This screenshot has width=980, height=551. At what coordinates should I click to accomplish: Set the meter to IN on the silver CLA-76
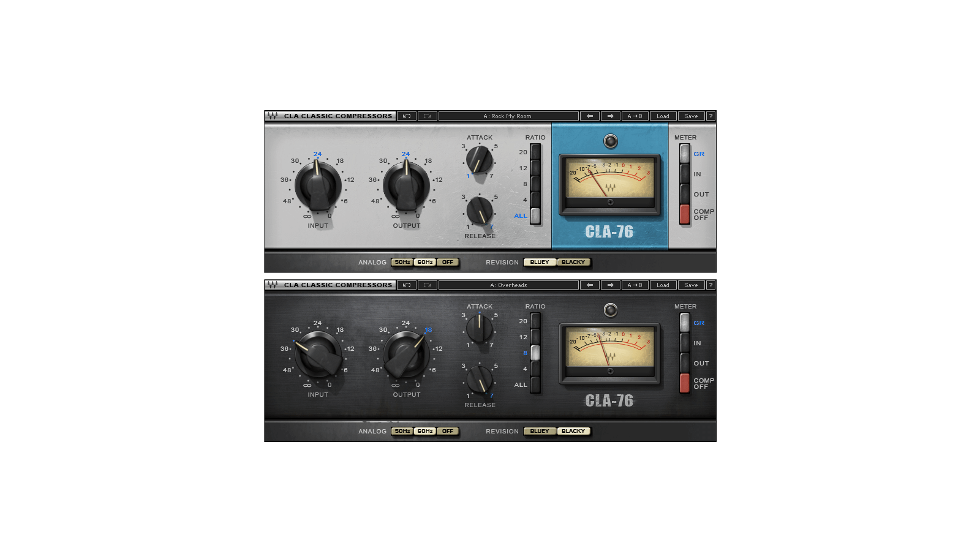pyautogui.click(x=685, y=174)
